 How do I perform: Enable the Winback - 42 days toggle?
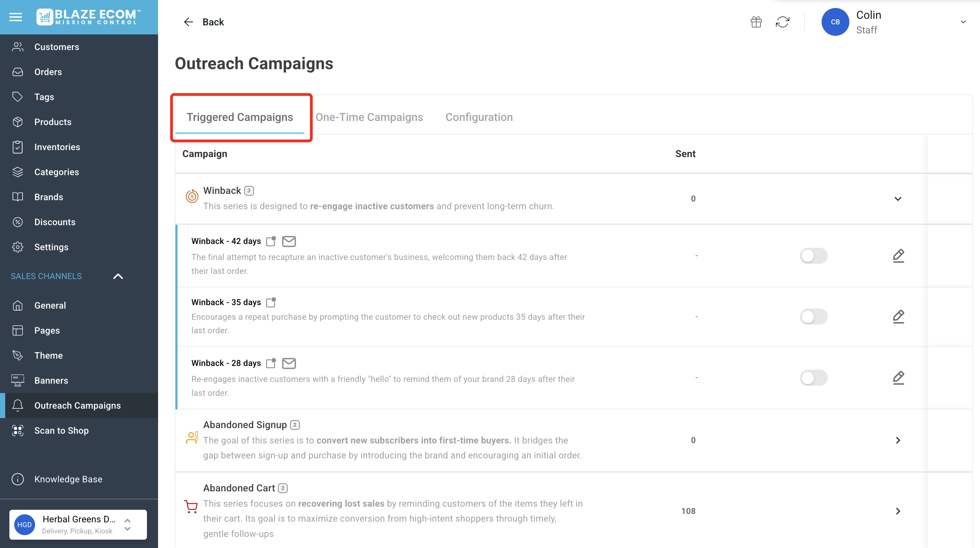813,256
